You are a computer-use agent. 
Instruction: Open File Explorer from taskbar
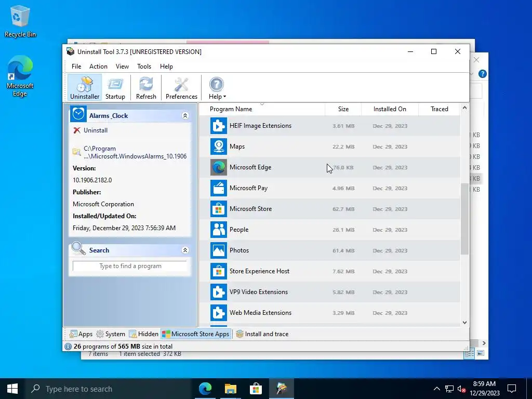click(230, 389)
